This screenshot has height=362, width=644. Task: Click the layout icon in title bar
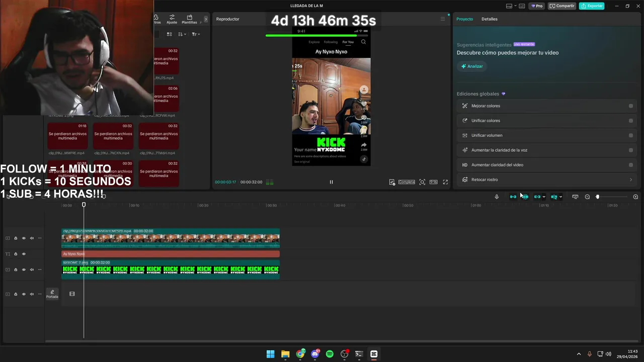click(x=509, y=6)
